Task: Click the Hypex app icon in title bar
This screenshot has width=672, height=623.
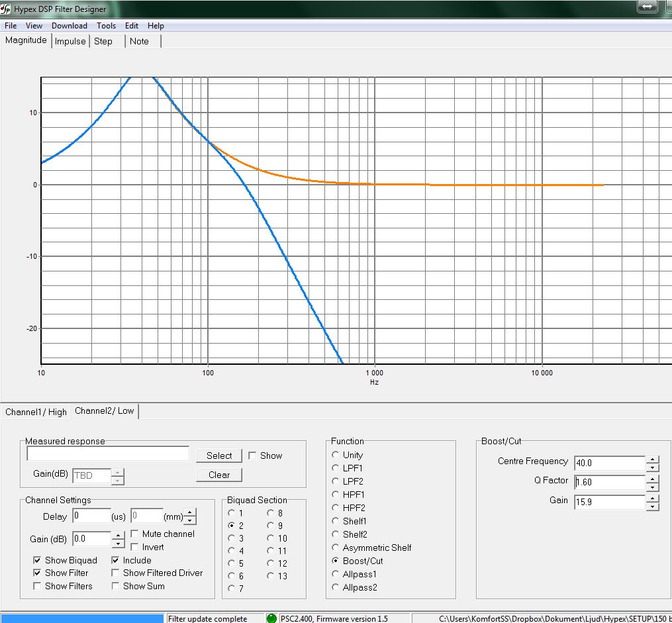Action: [7, 9]
